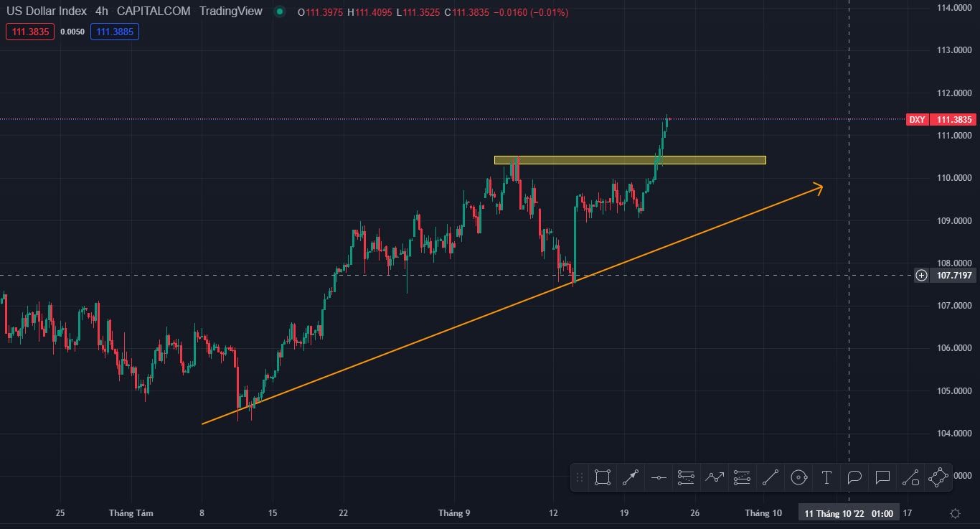
Task: Select the Rectangle drawing tool
Action: point(603,477)
